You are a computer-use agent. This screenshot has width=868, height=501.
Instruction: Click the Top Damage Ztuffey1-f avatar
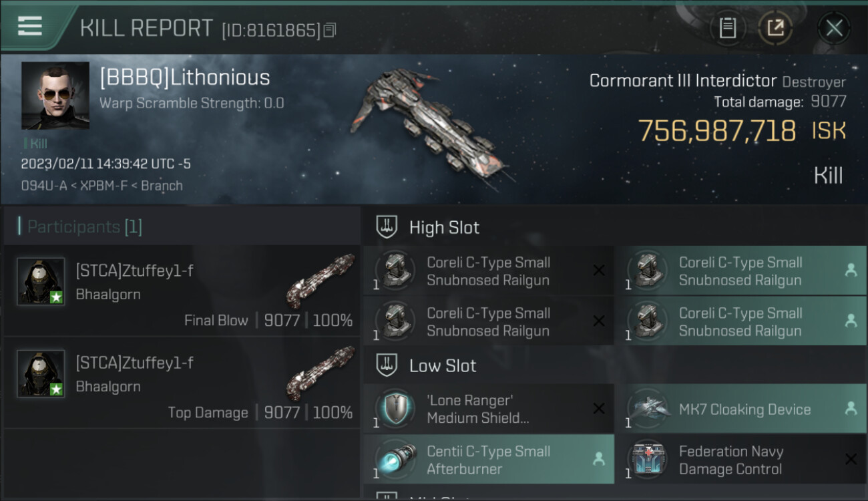coord(41,373)
